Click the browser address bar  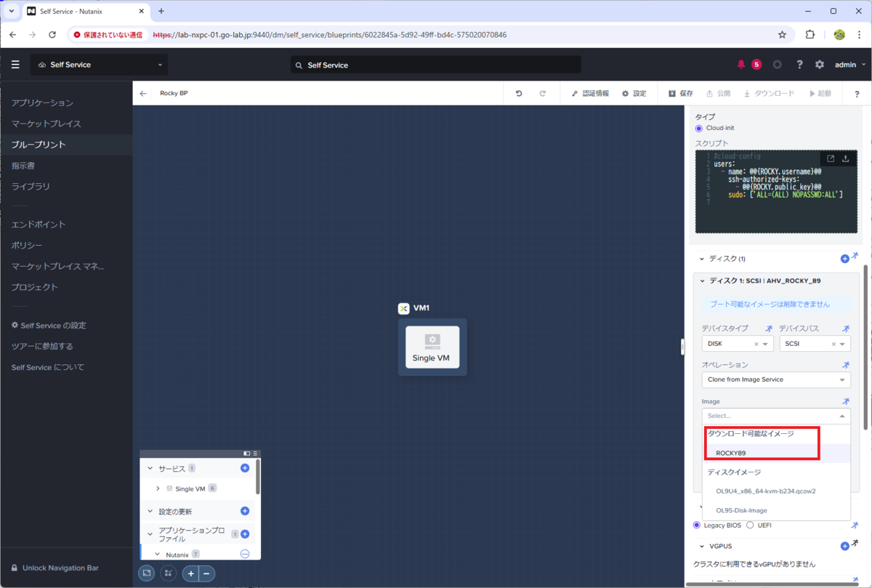coord(429,34)
